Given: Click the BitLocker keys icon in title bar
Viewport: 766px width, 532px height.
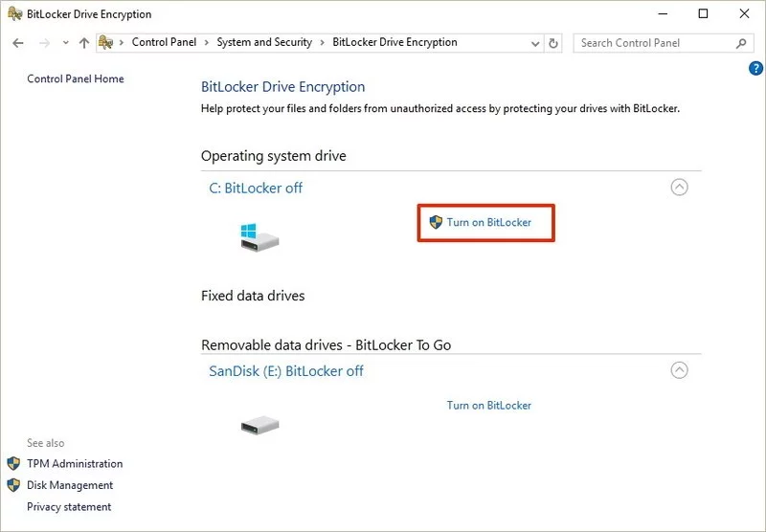Looking at the screenshot, I should [x=13, y=14].
